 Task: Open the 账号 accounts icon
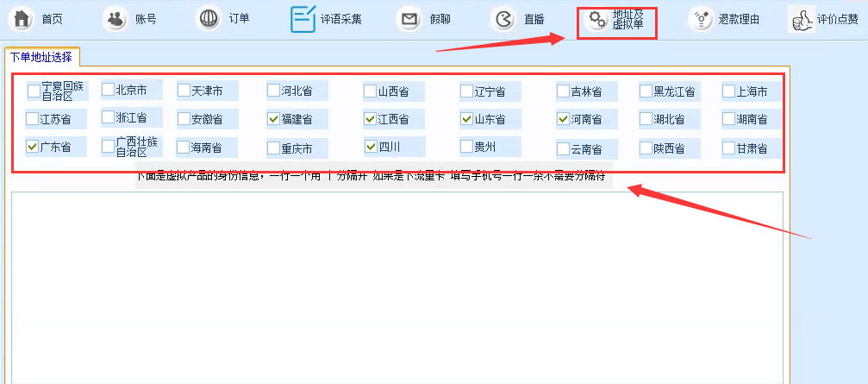[x=116, y=19]
